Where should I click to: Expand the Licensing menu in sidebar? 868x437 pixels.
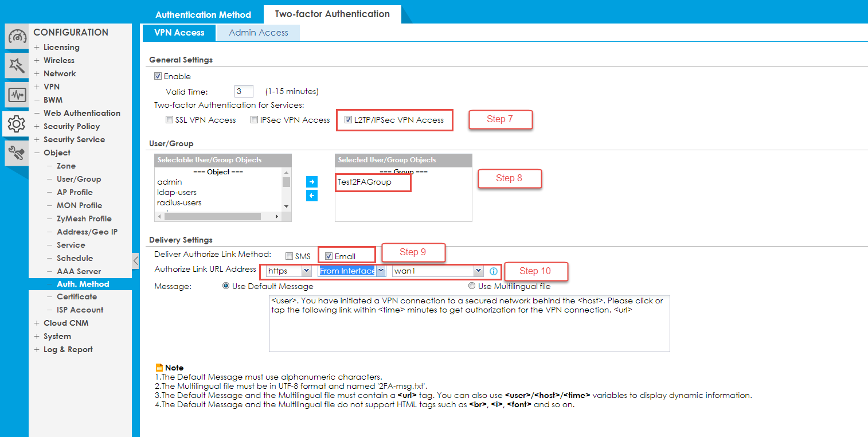pyautogui.click(x=61, y=47)
